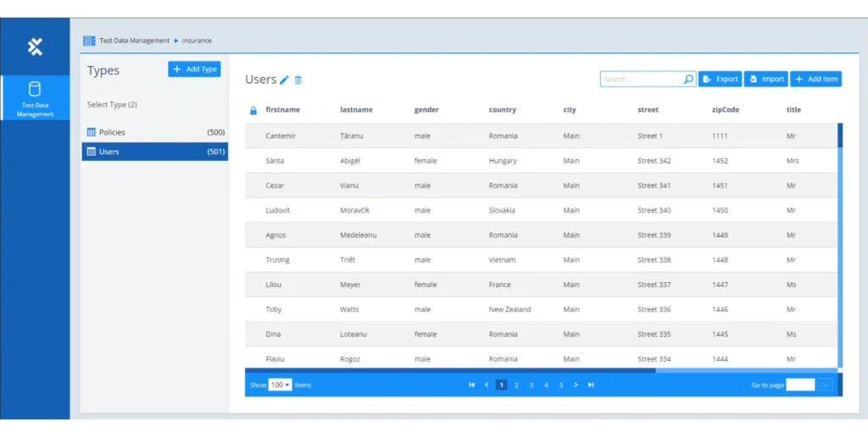Click the Go to page input field
This screenshot has width=868, height=437.
click(799, 384)
